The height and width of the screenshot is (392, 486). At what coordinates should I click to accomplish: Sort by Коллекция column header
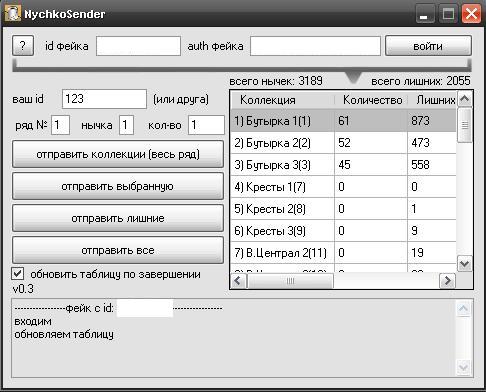pos(283,100)
